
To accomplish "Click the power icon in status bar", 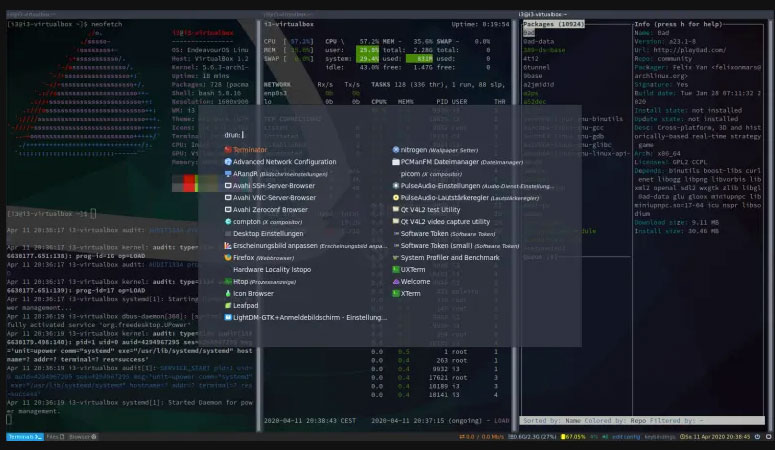I will coord(757,437).
